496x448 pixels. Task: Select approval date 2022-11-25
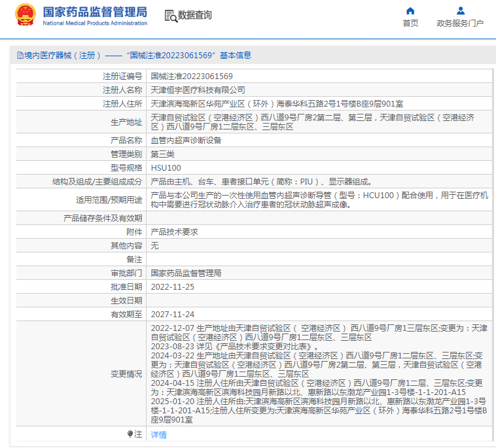172,287
